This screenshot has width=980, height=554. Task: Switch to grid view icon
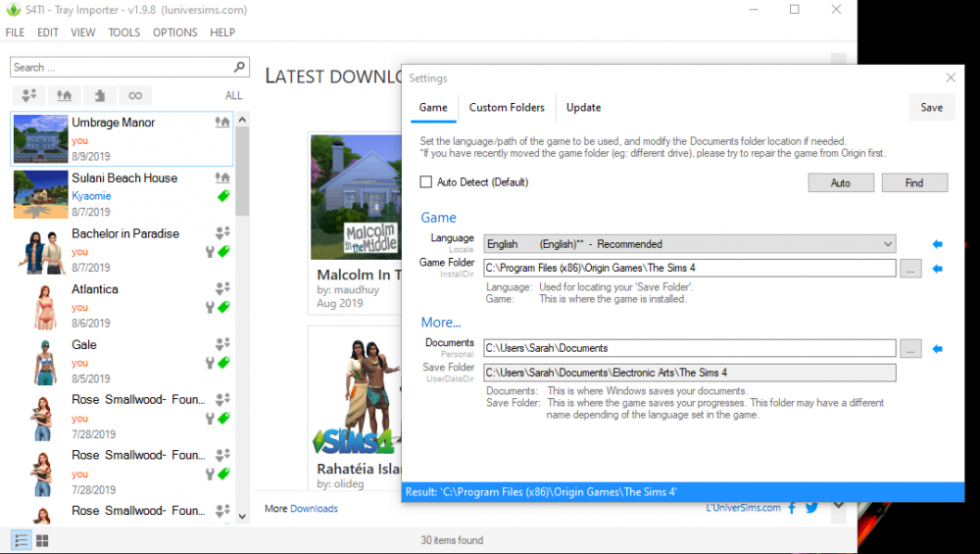pyautogui.click(x=42, y=540)
